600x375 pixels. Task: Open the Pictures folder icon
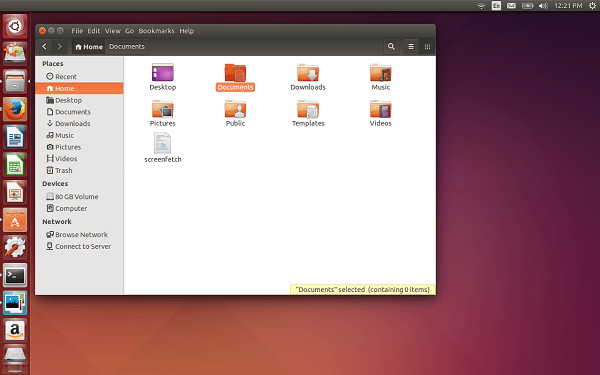163,109
